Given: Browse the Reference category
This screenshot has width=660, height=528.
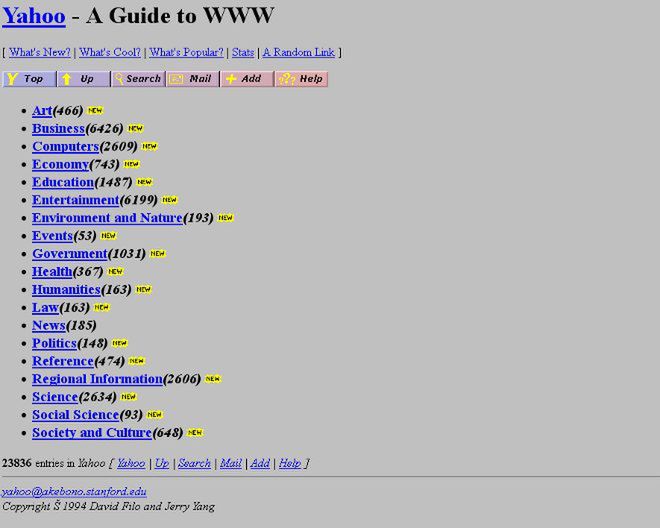Looking at the screenshot, I should pyautogui.click(x=63, y=361).
